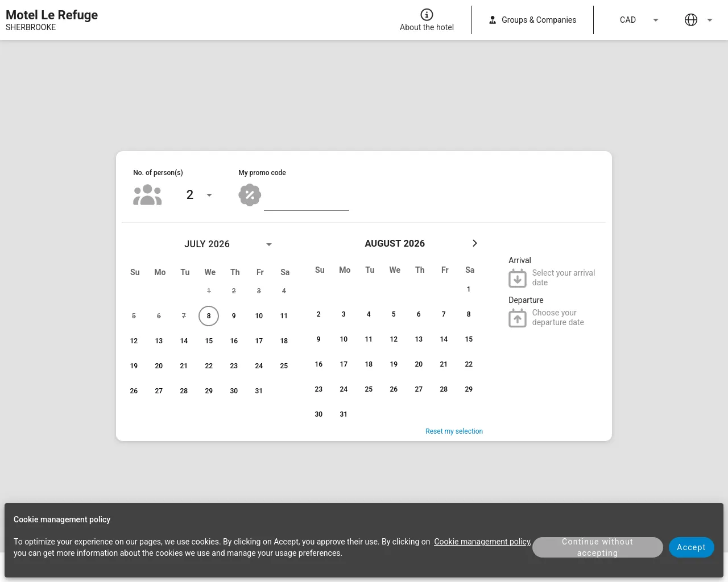The image size is (728, 582).
Task: Click the promo code percent badge icon
Action: coord(250,195)
